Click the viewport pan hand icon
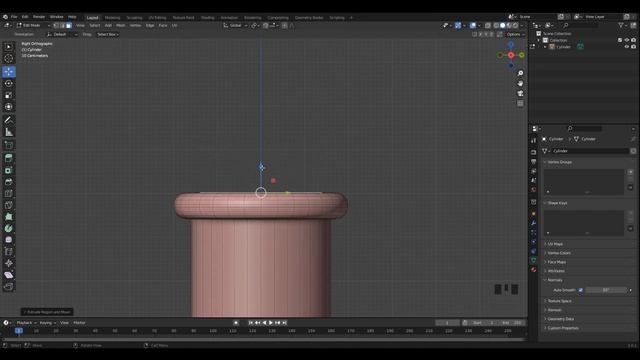Viewport: 640px width, 360px height. 520,83
